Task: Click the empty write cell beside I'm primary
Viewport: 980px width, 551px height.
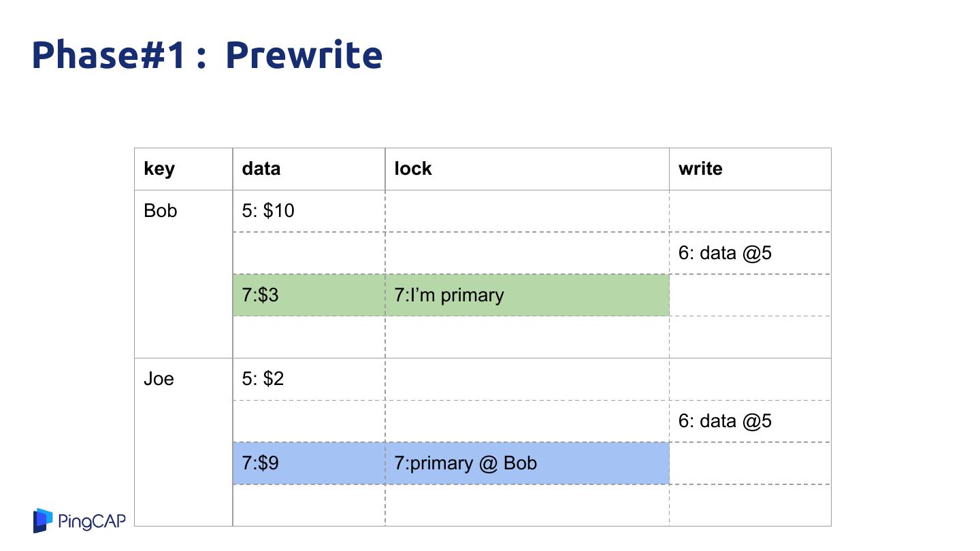Action: pyautogui.click(x=750, y=295)
